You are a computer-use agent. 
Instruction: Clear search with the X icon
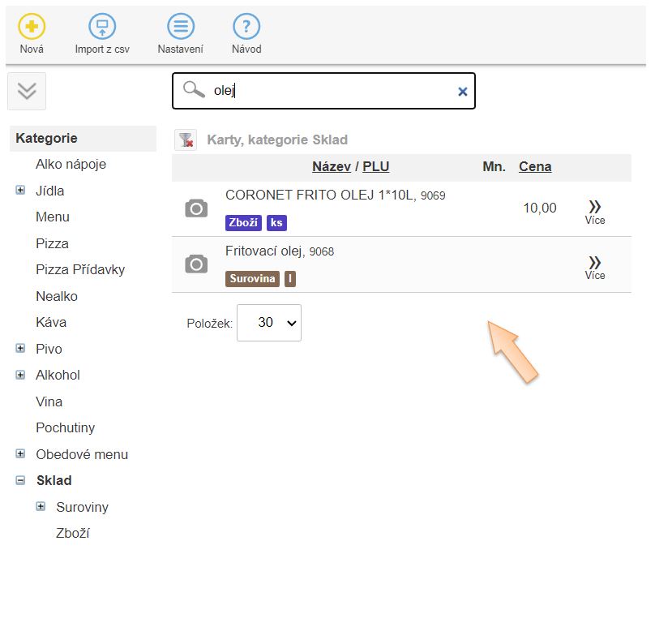[462, 92]
